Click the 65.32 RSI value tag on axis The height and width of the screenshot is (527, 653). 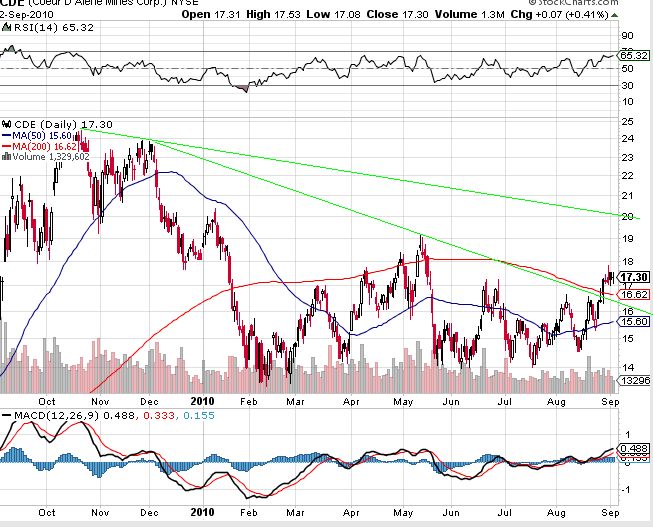(634, 55)
